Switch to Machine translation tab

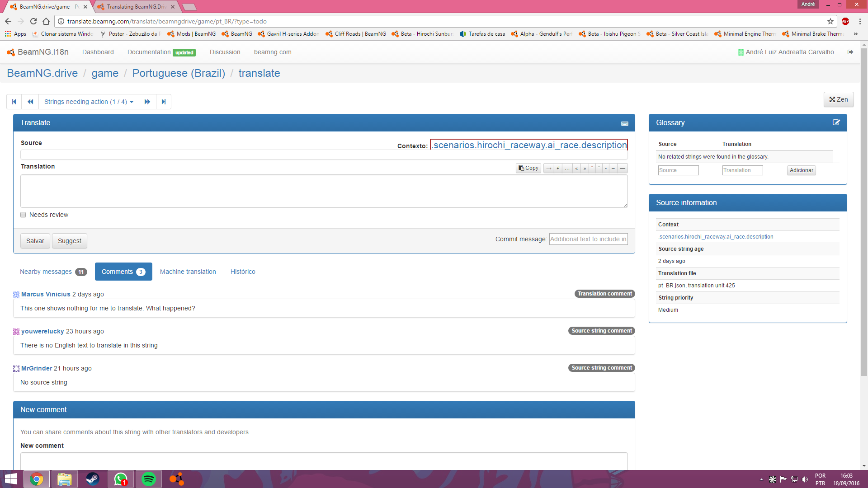(188, 272)
